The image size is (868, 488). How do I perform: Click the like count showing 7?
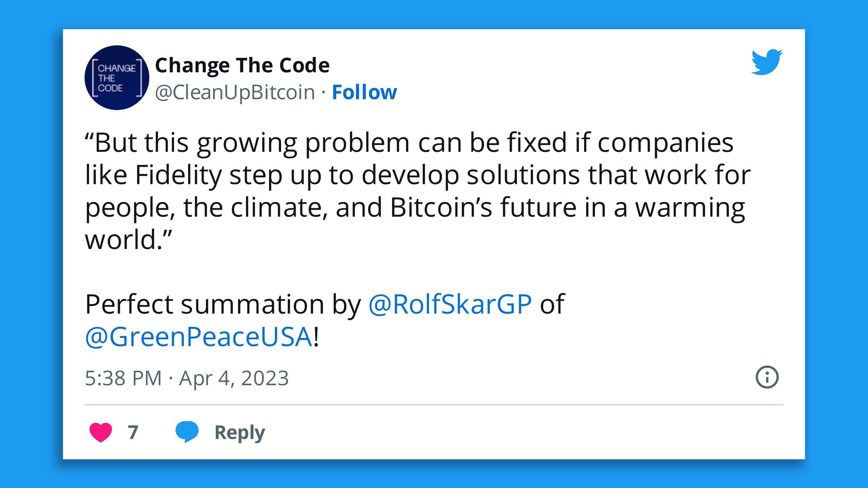(x=132, y=432)
